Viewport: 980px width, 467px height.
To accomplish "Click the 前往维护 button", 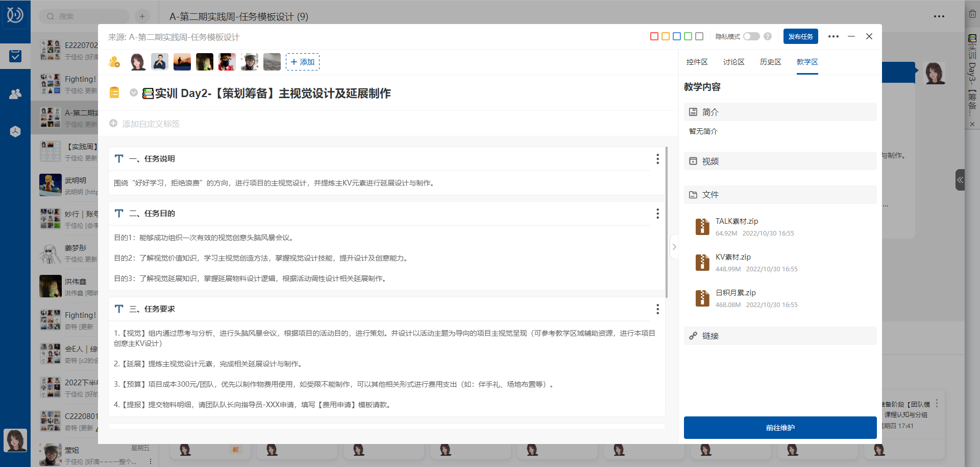I will [780, 428].
